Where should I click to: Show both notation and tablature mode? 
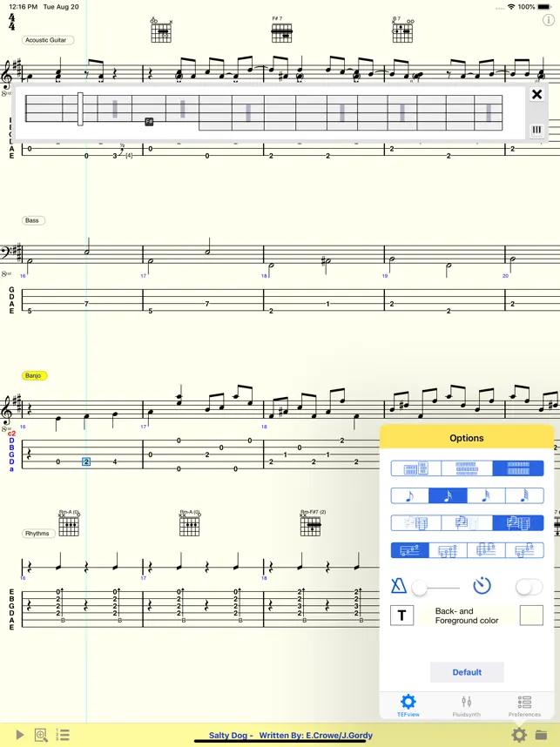518,523
